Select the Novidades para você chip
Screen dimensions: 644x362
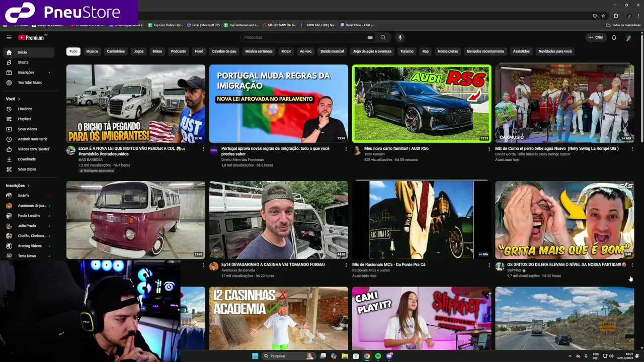pos(555,51)
